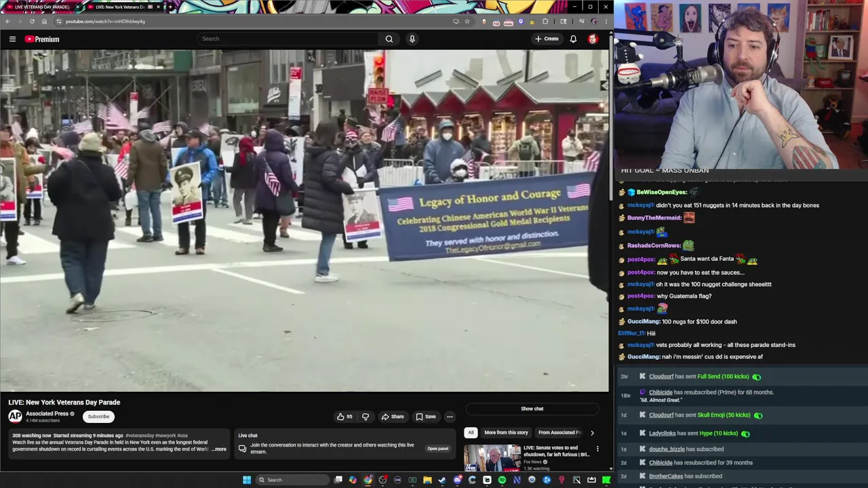Image resolution: width=868 pixels, height=488 pixels.
Task: Click Open panel for live chat
Action: pyautogui.click(x=437, y=449)
